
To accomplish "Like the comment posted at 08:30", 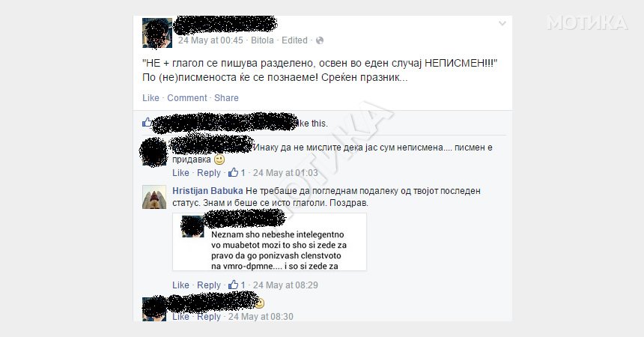I will pos(180,317).
